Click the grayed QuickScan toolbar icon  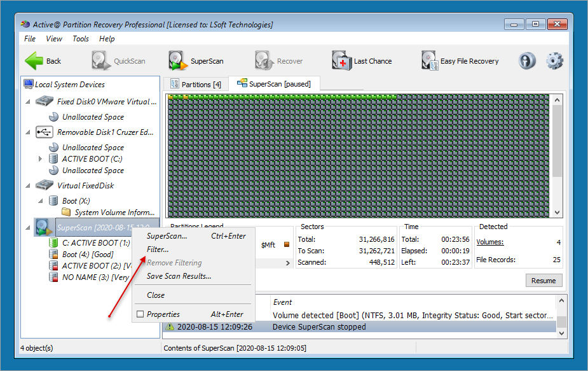pos(101,61)
